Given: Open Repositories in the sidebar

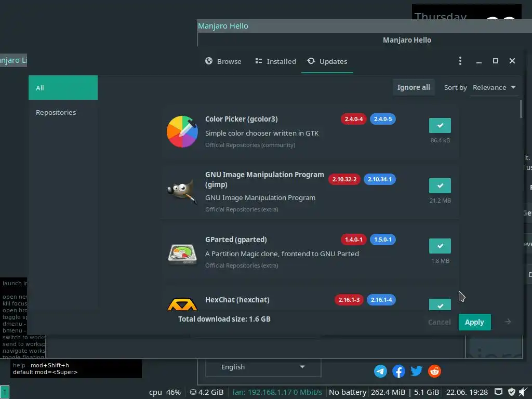Looking at the screenshot, I should point(63,112).
